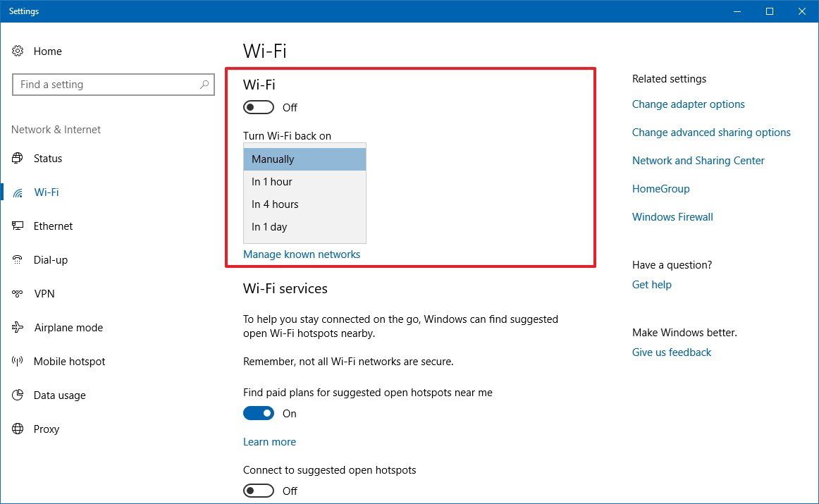Select the Airplane mode icon
The height and width of the screenshot is (504, 819).
pyautogui.click(x=17, y=327)
